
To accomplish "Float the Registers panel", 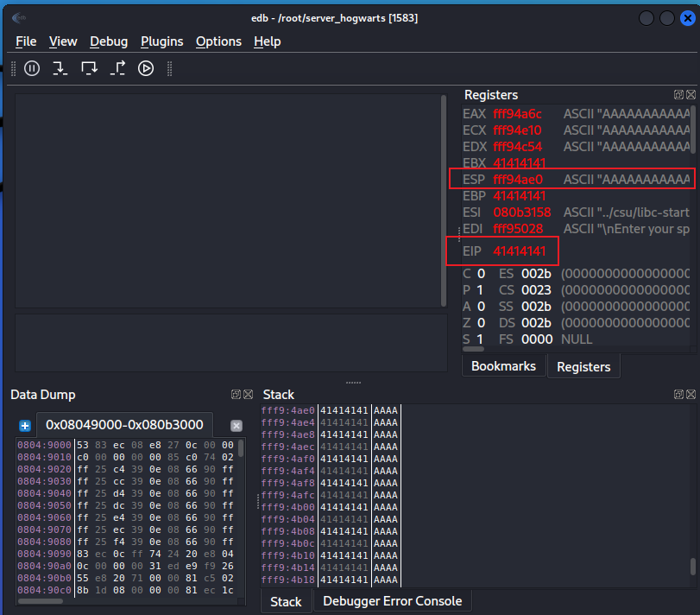I will (x=678, y=95).
